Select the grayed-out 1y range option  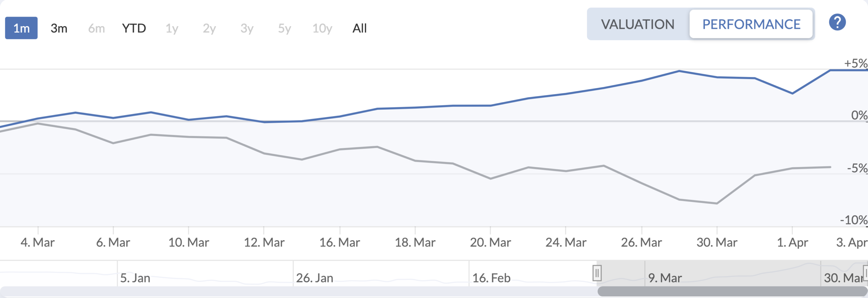click(x=172, y=29)
